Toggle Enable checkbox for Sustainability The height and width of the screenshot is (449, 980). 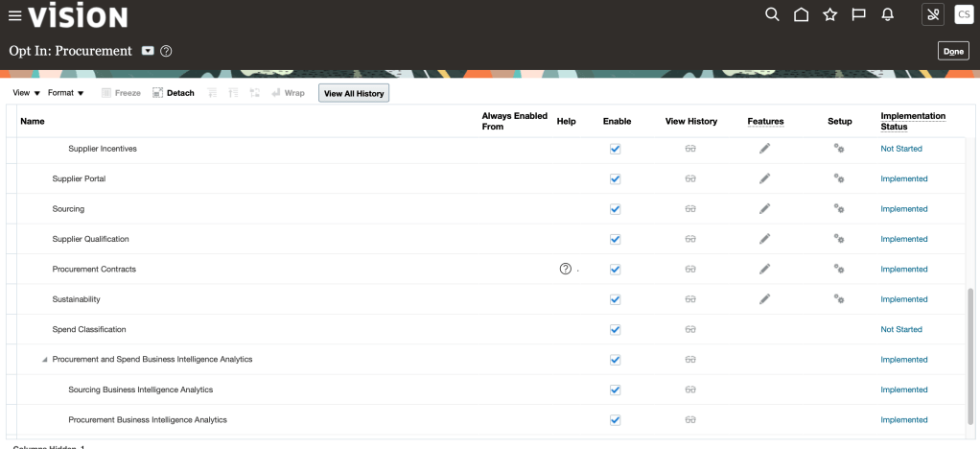616,299
